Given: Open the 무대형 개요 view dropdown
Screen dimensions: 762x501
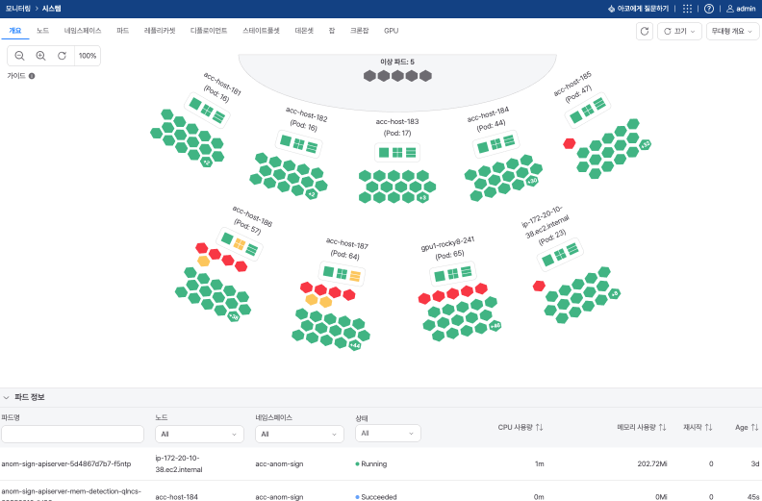Looking at the screenshot, I should (x=732, y=31).
